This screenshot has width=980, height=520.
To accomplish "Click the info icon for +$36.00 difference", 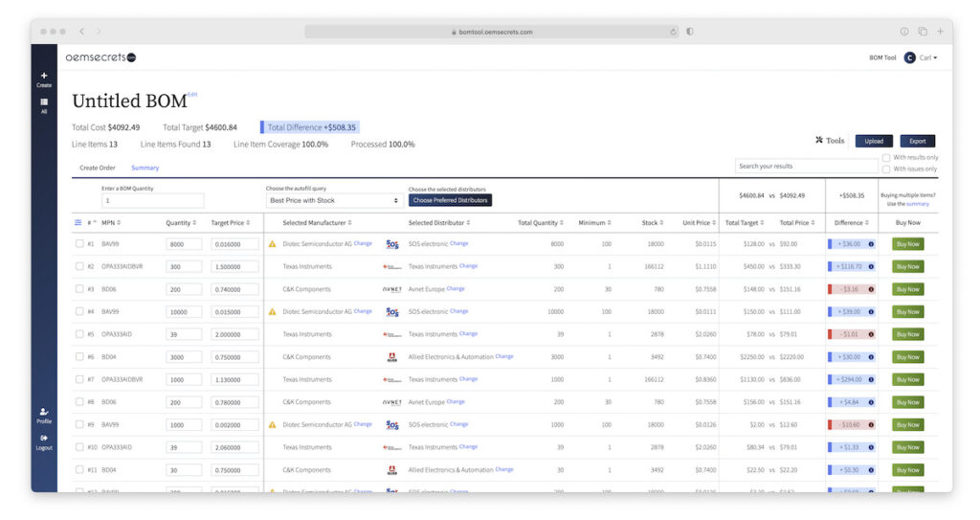I will click(x=871, y=244).
